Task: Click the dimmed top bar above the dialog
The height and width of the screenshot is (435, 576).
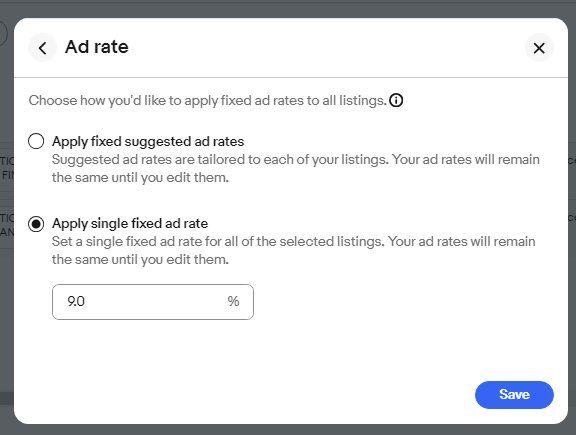Action: click(288, 8)
